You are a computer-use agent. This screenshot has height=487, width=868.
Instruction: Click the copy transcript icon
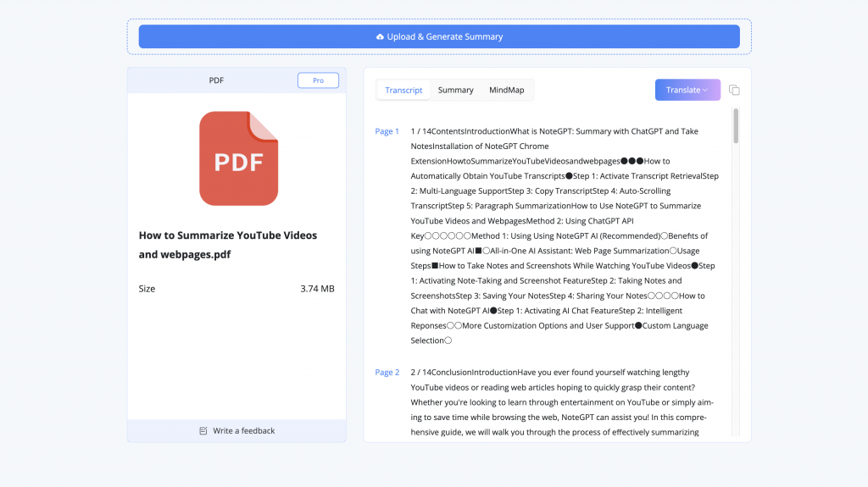734,91
